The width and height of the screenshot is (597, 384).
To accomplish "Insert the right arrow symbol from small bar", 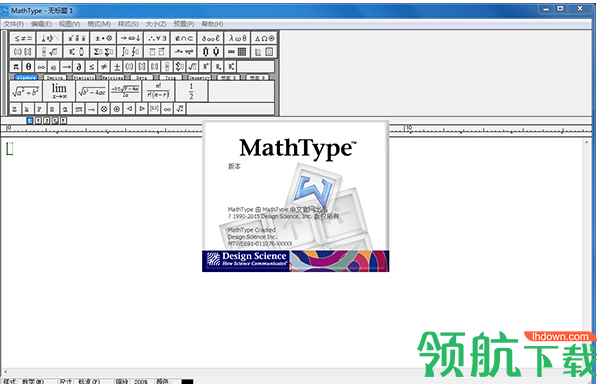I will coord(66,67).
